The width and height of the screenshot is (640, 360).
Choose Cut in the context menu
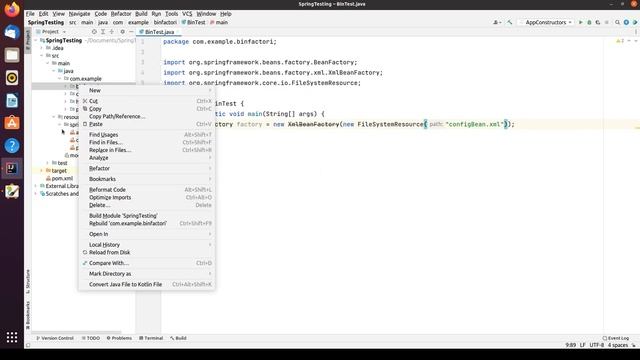click(147, 101)
